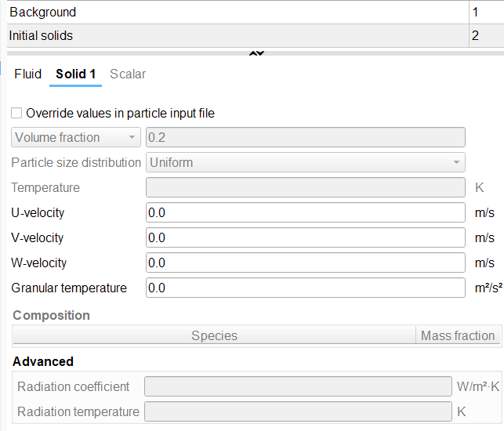Image resolution: width=504 pixels, height=431 pixels.
Task: Click the W-velocity input field
Action: coord(306,263)
